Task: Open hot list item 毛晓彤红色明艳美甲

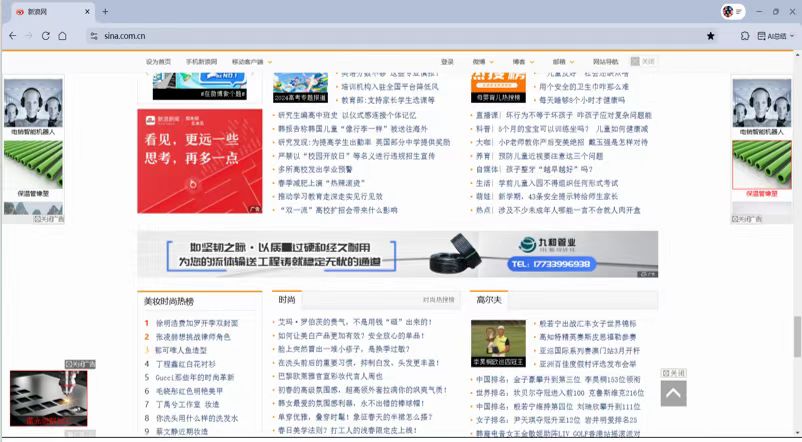Action: click(189, 391)
